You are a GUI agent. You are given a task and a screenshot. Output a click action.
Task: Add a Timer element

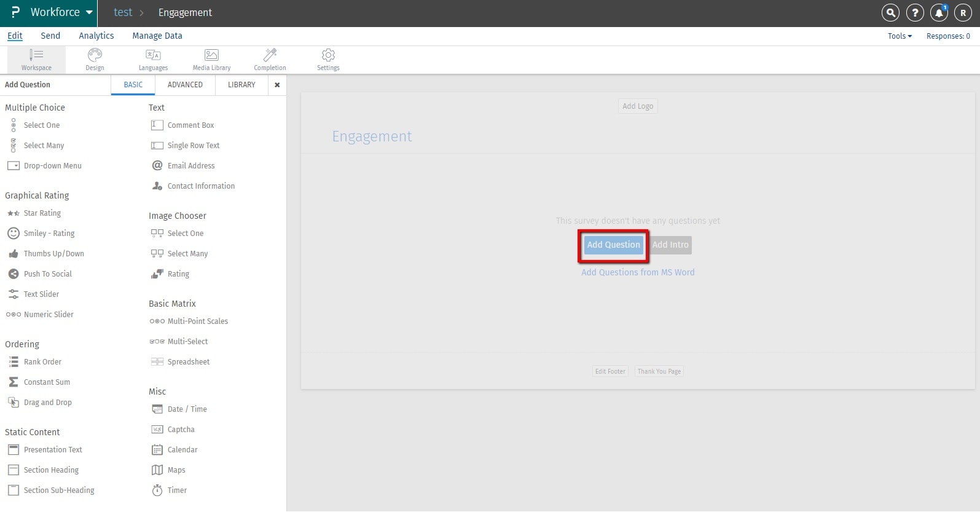pos(169,490)
